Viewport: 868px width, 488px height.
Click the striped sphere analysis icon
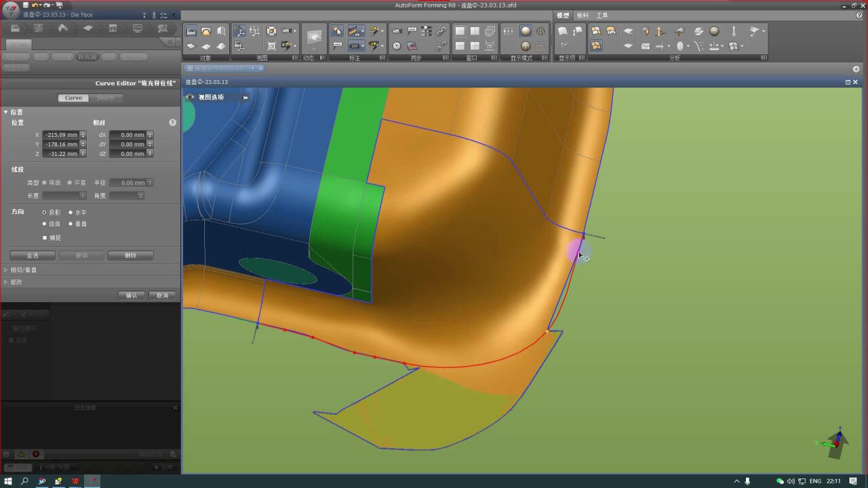click(714, 31)
